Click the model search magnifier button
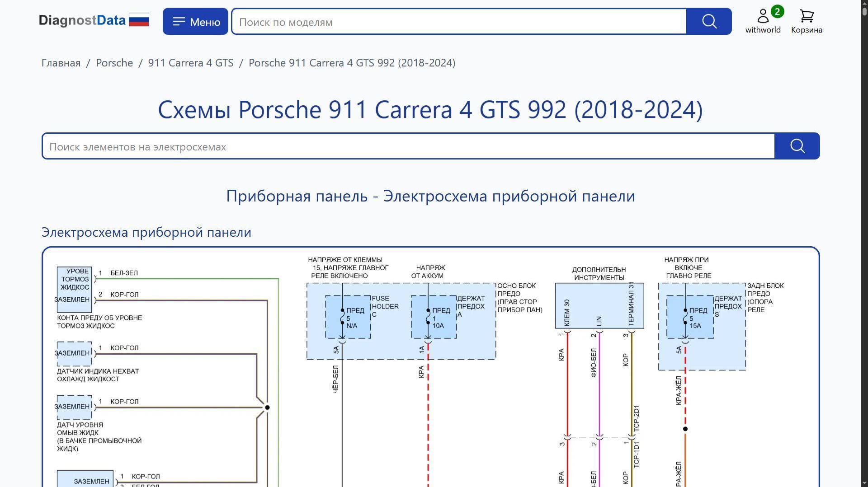The height and width of the screenshot is (487, 868). coord(709,21)
